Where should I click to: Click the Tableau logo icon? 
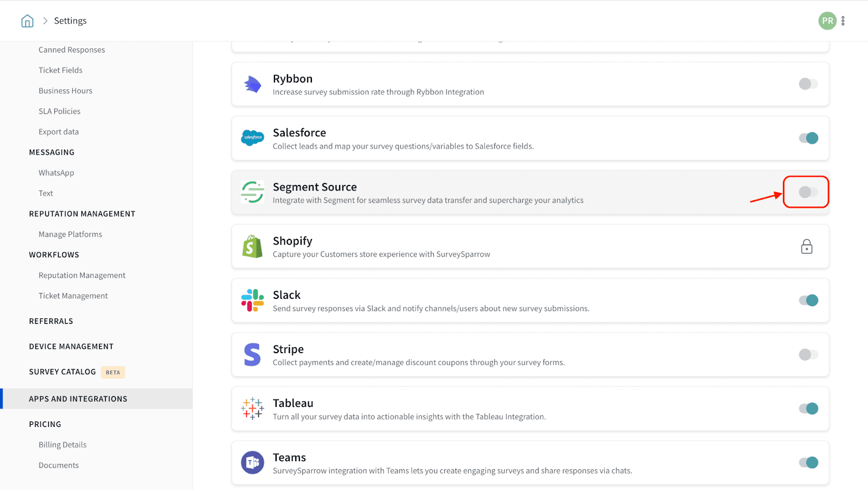point(252,409)
